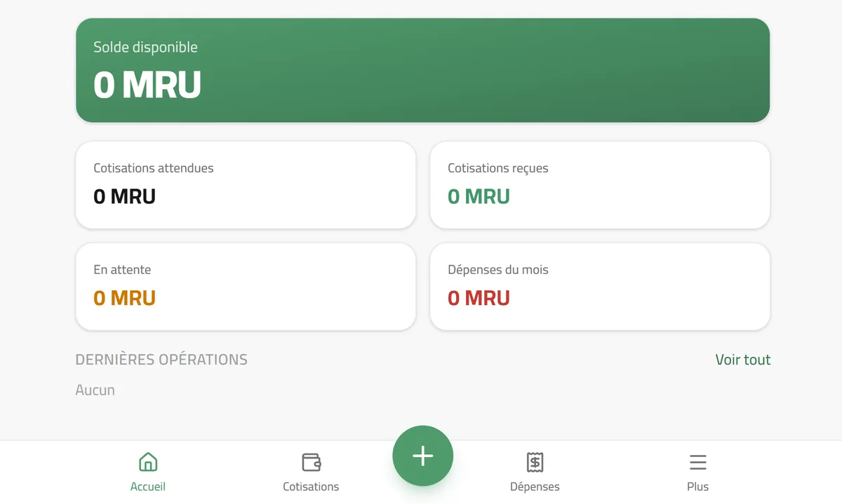Viewport: 842px width, 504px height.
Task: Open the Plus hamburger menu icon
Action: pos(697,462)
